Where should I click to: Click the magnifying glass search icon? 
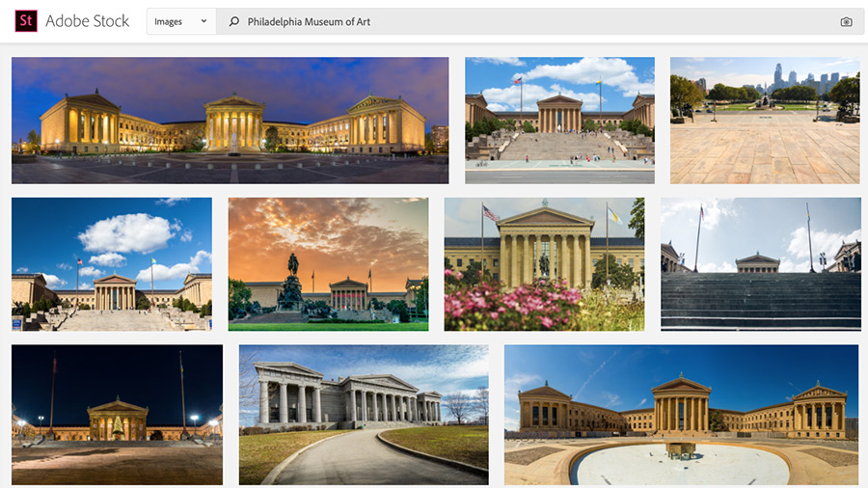(x=234, y=21)
